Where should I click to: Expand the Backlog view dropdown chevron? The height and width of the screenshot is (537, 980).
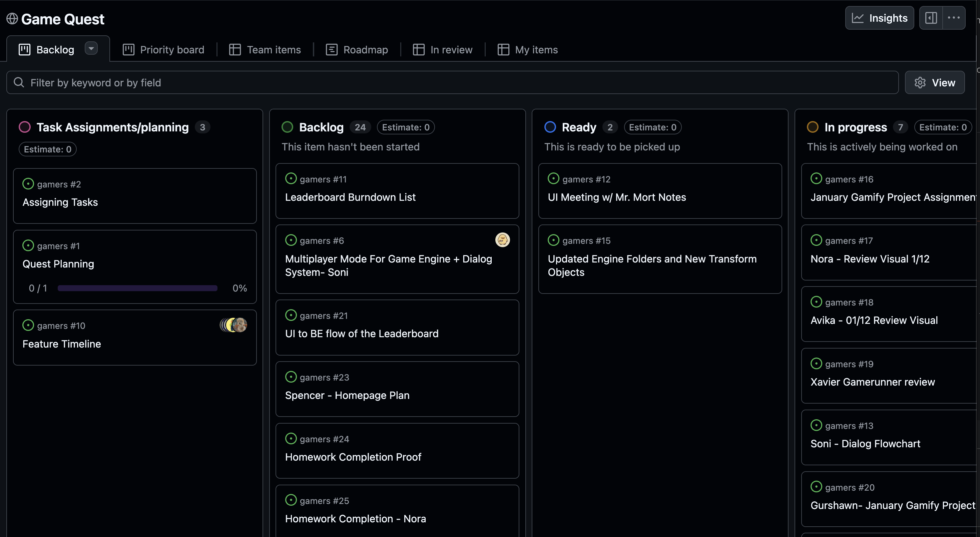pos(91,48)
